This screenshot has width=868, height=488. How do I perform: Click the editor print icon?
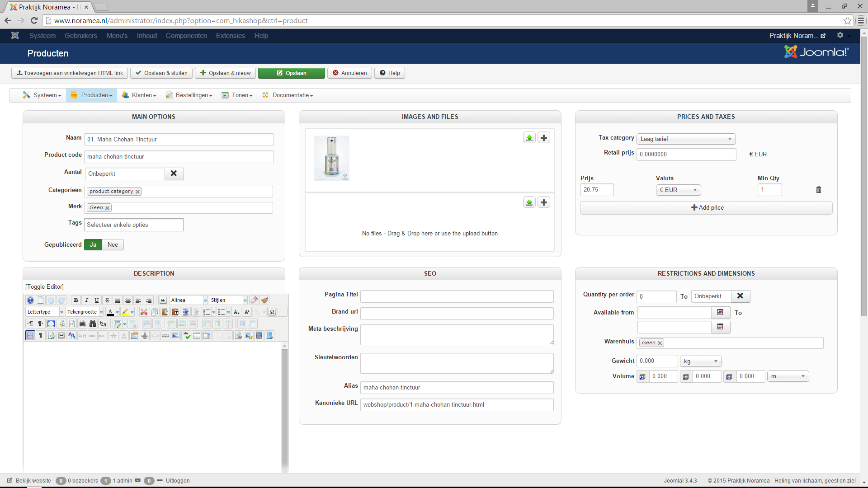[82, 324]
